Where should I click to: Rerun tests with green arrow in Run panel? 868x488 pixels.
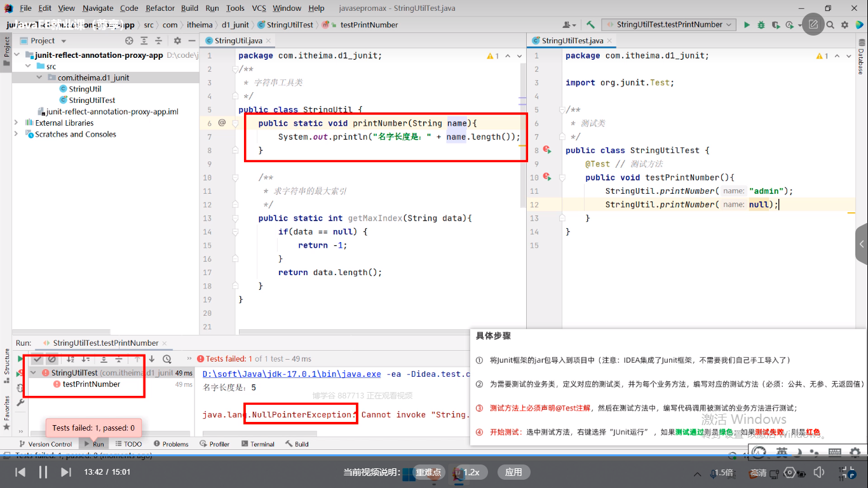[x=21, y=359]
